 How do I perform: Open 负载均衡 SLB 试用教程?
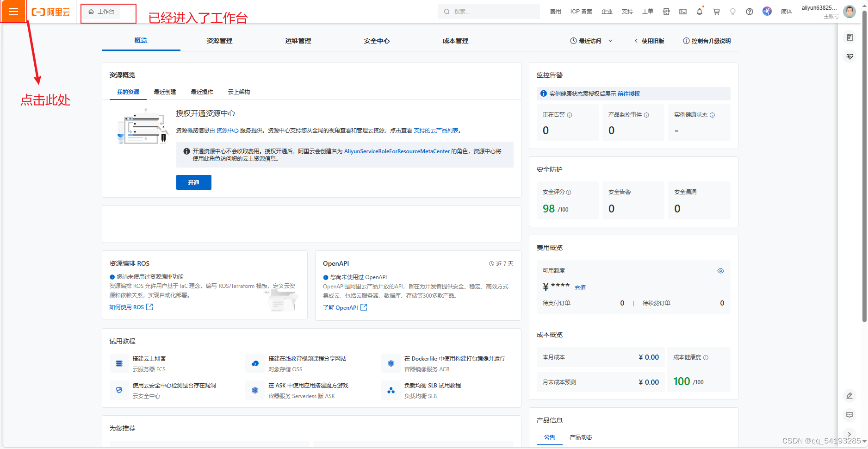pyautogui.click(x=432, y=386)
